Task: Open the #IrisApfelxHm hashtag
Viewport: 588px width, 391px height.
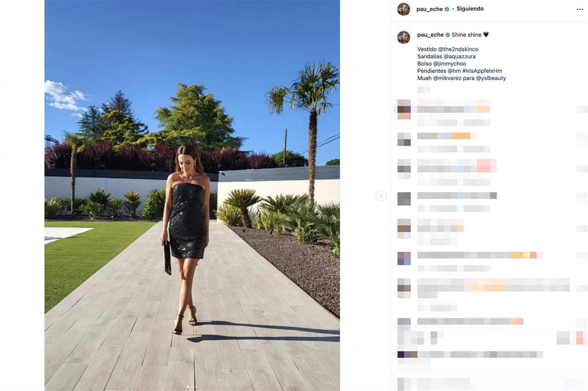Action: coord(482,71)
